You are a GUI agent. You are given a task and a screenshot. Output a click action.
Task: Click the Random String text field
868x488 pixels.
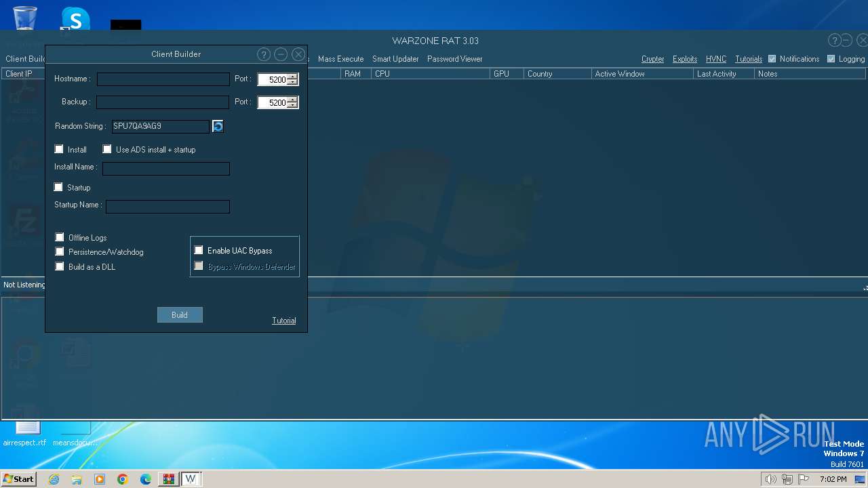point(161,126)
